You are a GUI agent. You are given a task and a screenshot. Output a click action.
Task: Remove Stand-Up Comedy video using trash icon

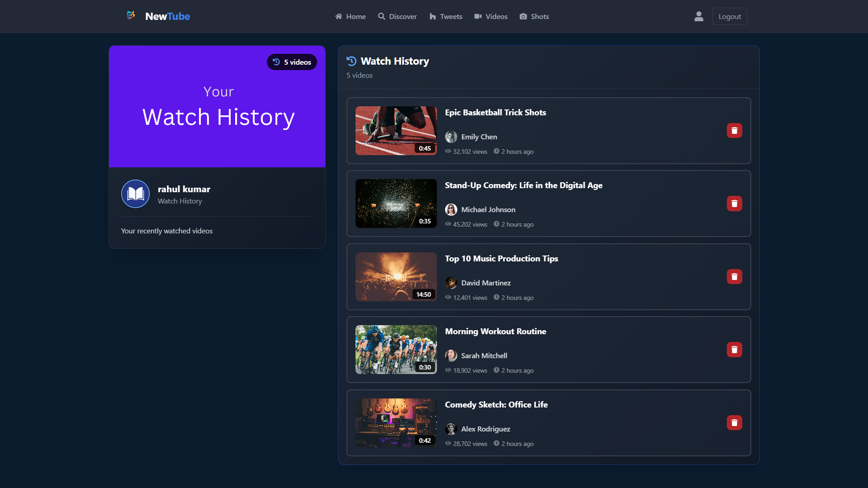click(x=734, y=204)
